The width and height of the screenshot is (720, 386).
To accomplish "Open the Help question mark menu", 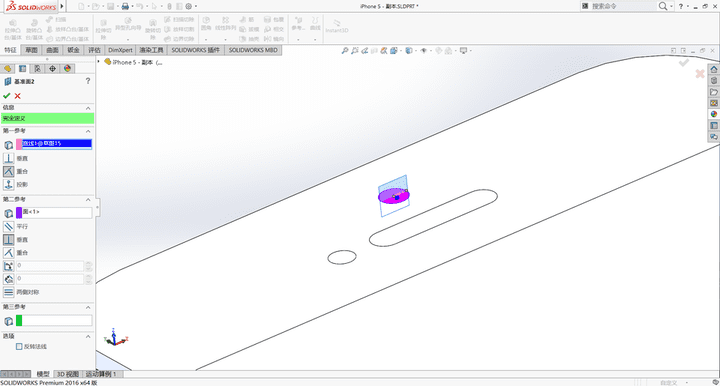I will tap(681, 6).
